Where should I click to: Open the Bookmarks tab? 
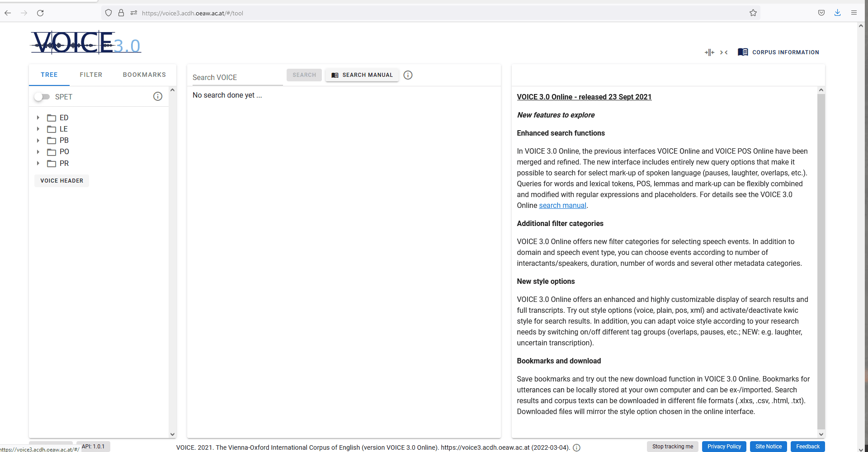(x=144, y=75)
